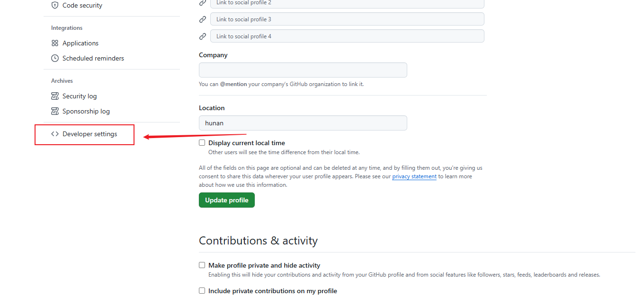The height and width of the screenshot is (296, 644).
Task: Focus the Company text field
Action: [x=303, y=70]
